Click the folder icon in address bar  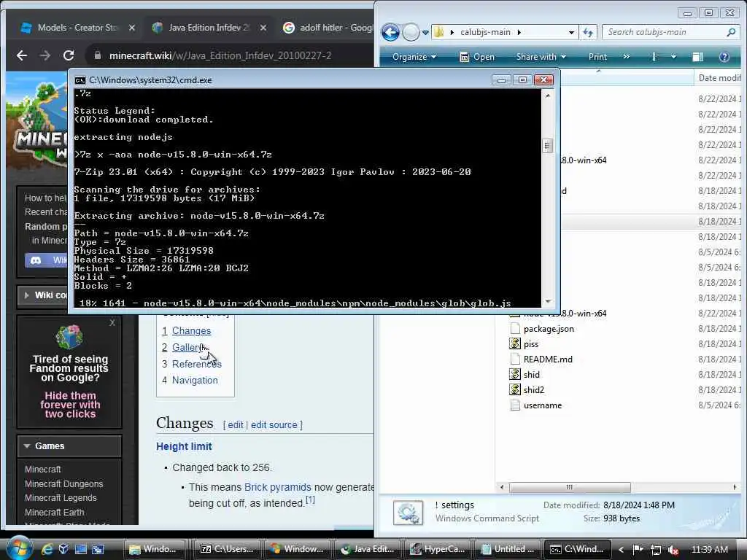pyautogui.click(x=440, y=32)
